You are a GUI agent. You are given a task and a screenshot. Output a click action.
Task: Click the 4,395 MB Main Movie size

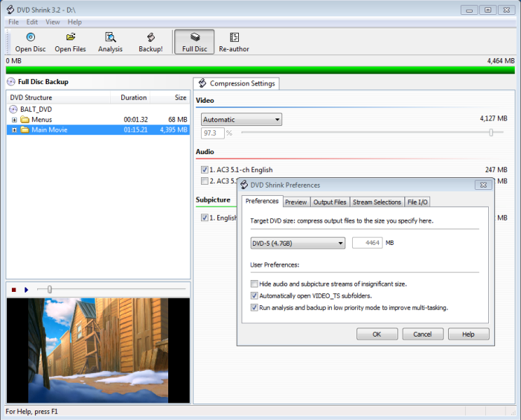[173, 130]
